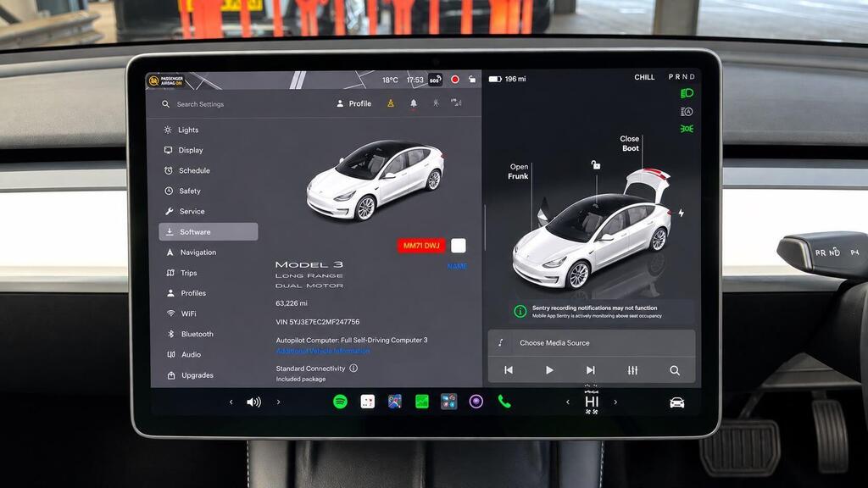Open the green energy graph app
Image resolution: width=868 pixels, height=488 pixels.
click(422, 402)
